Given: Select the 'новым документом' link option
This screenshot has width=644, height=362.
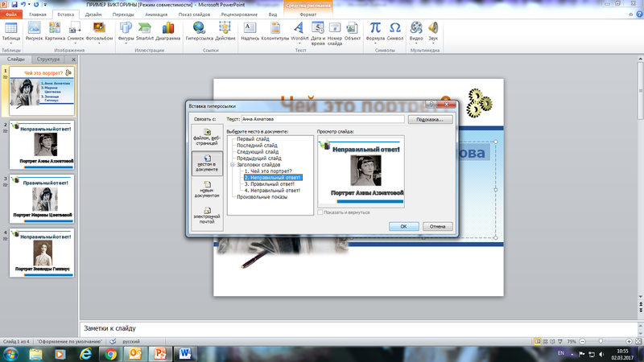Looking at the screenshot, I should tap(207, 189).
